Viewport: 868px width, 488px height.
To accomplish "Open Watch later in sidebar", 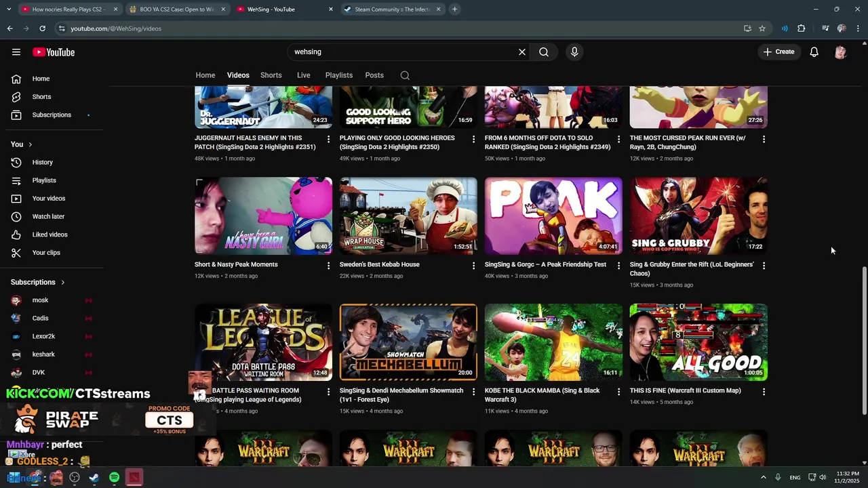I will point(48,216).
